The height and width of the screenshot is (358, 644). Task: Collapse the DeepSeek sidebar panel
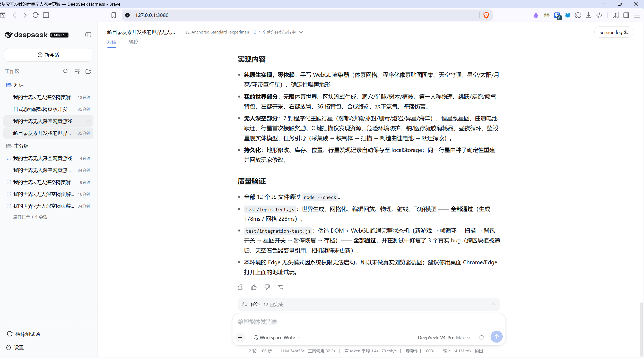(88, 35)
